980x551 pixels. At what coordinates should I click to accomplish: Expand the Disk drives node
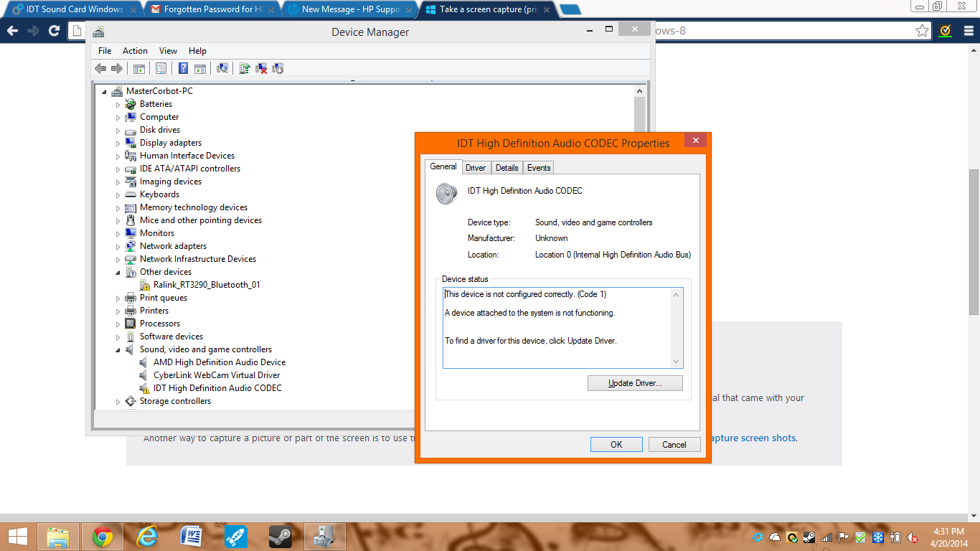click(118, 130)
